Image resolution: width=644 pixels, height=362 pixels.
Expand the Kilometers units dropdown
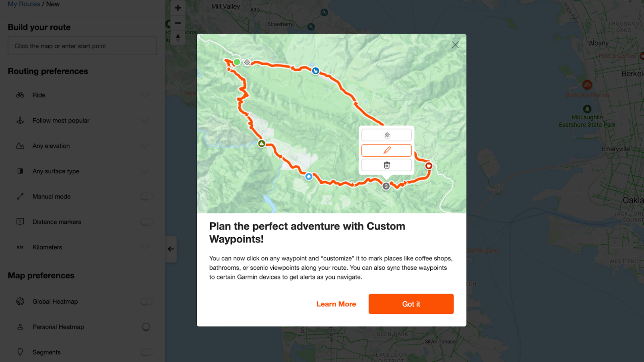(x=145, y=247)
